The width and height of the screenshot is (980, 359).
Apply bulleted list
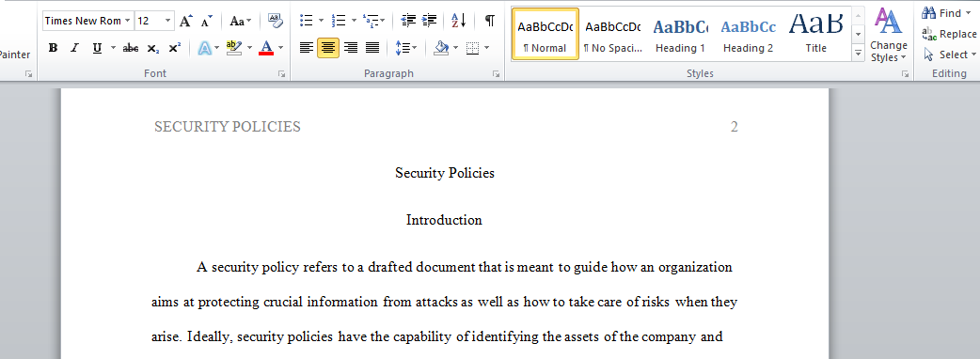(307, 21)
